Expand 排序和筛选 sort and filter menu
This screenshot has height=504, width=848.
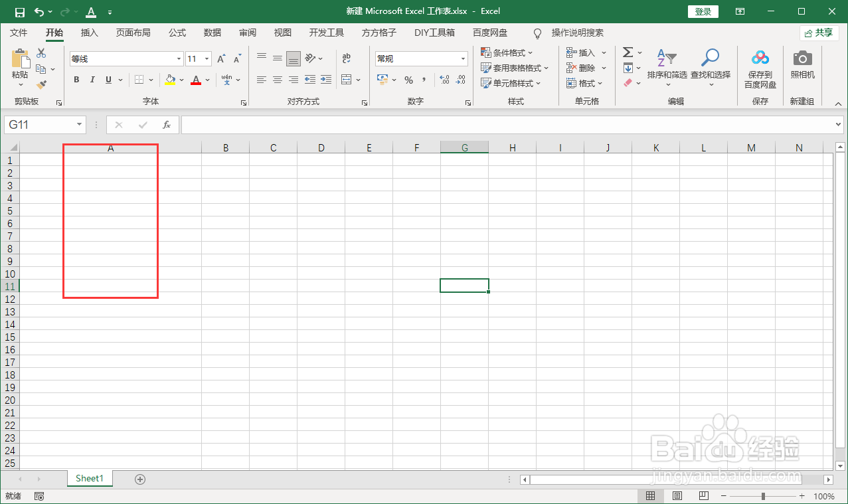click(667, 68)
